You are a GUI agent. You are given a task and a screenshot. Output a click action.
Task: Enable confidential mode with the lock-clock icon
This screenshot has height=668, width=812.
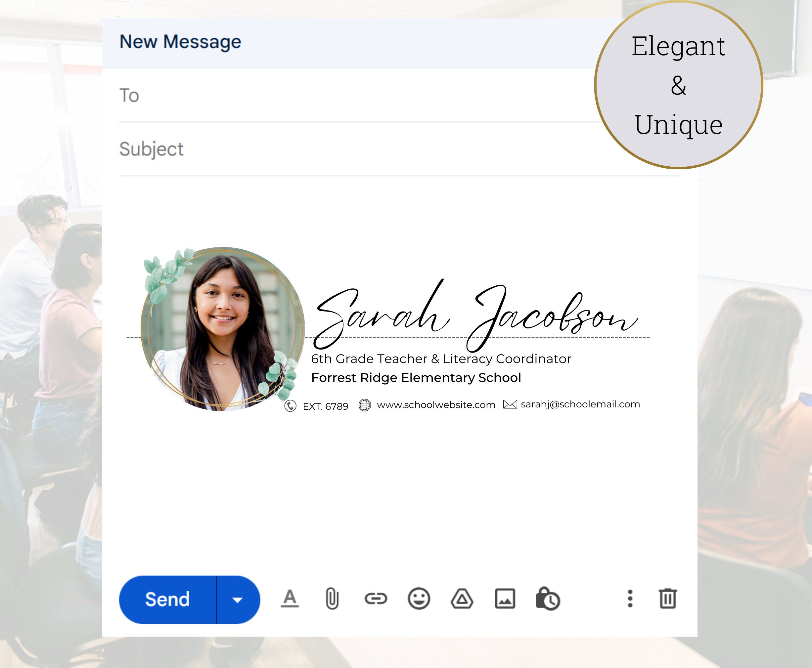pos(549,599)
